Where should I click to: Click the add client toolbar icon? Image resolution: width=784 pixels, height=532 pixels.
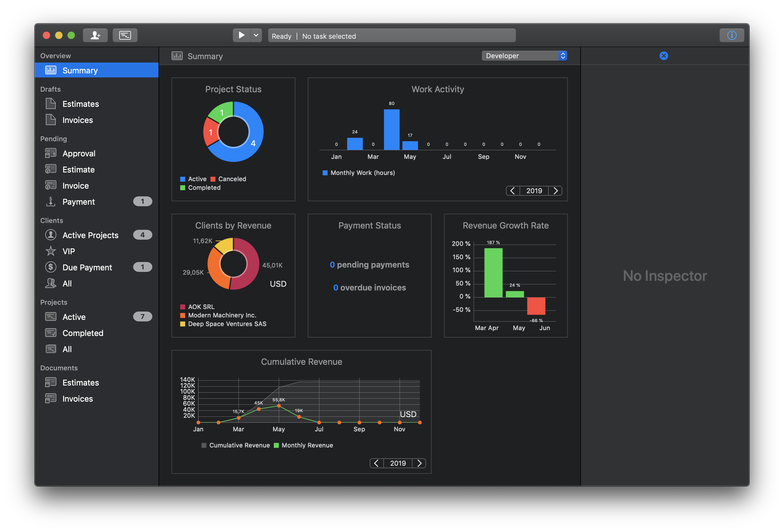tap(95, 35)
